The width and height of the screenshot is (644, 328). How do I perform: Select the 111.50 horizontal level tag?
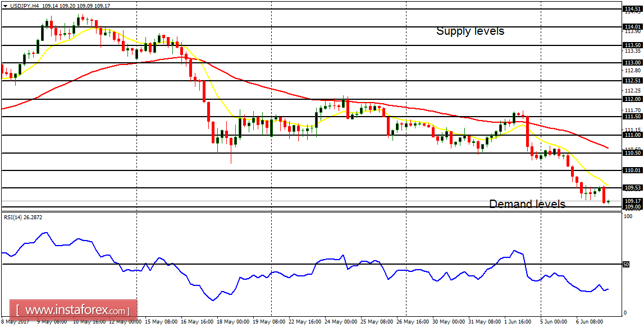coord(633,117)
